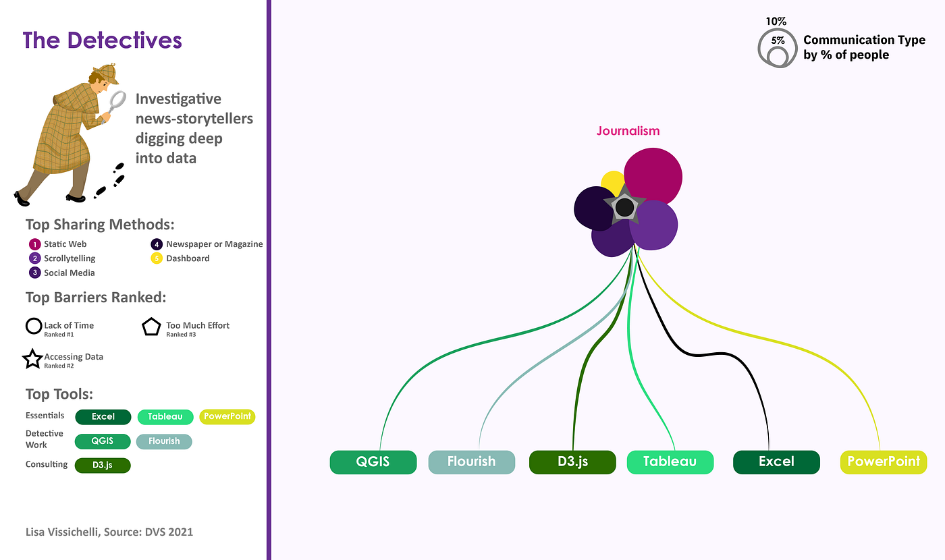This screenshot has height=560, width=945.
Task: Click the Newspaper or Magazine circle 4
Action: click(x=157, y=244)
